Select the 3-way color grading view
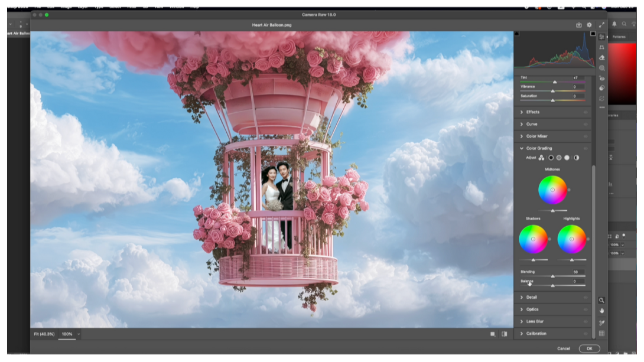The width and height of the screenshot is (644, 362). (541, 158)
